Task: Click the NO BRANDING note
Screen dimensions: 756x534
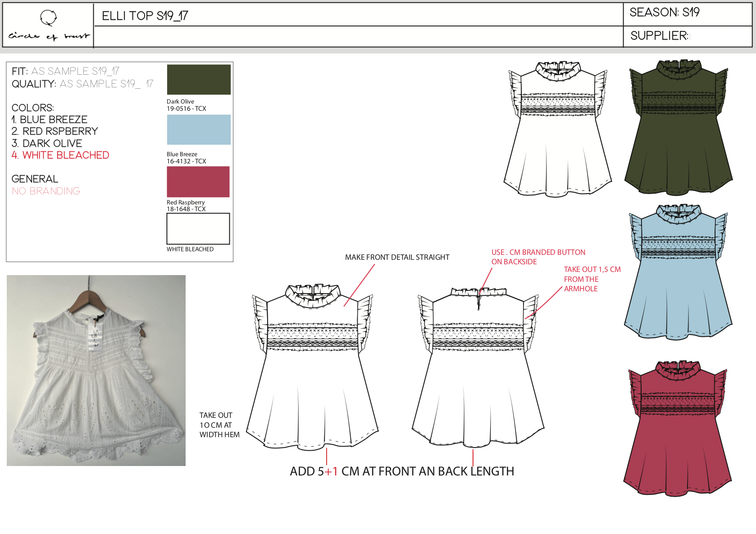Action: click(46, 191)
